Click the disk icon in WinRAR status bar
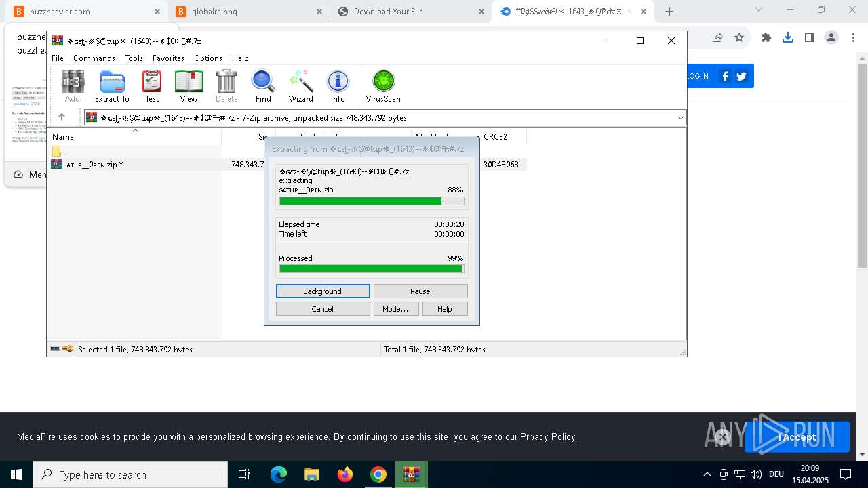Viewport: 868px width, 488px height. 55,349
